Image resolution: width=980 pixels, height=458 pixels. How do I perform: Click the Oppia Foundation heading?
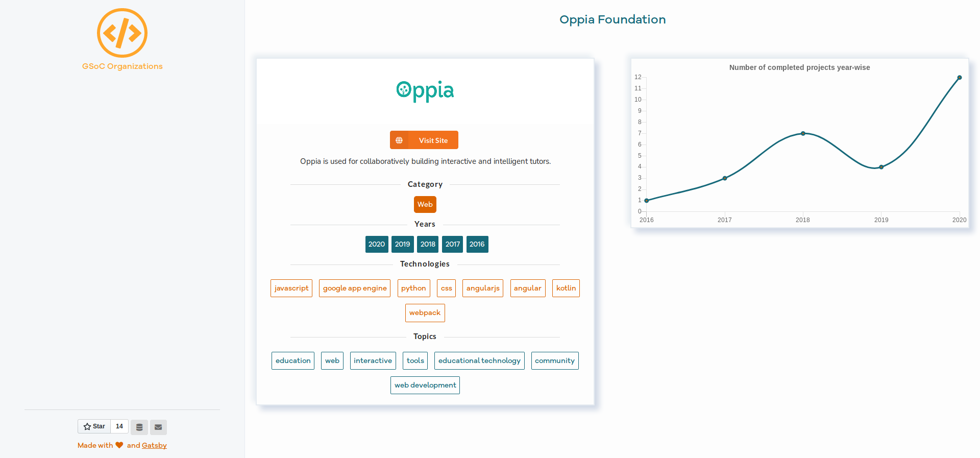point(612,19)
